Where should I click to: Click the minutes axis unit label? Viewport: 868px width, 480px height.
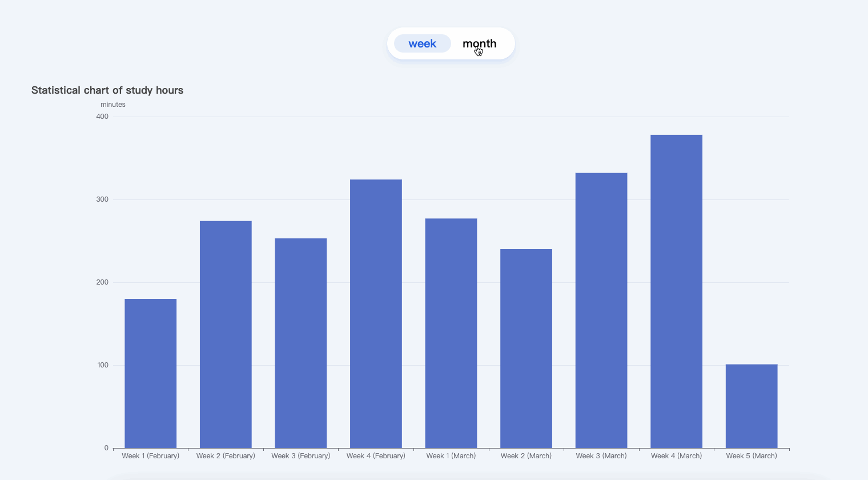coord(113,104)
